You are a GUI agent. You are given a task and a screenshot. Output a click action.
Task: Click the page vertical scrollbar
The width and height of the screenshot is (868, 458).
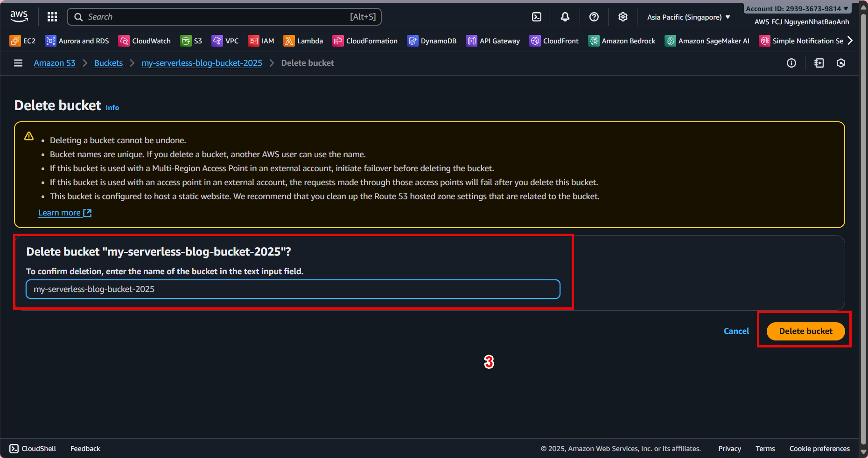coord(864,229)
